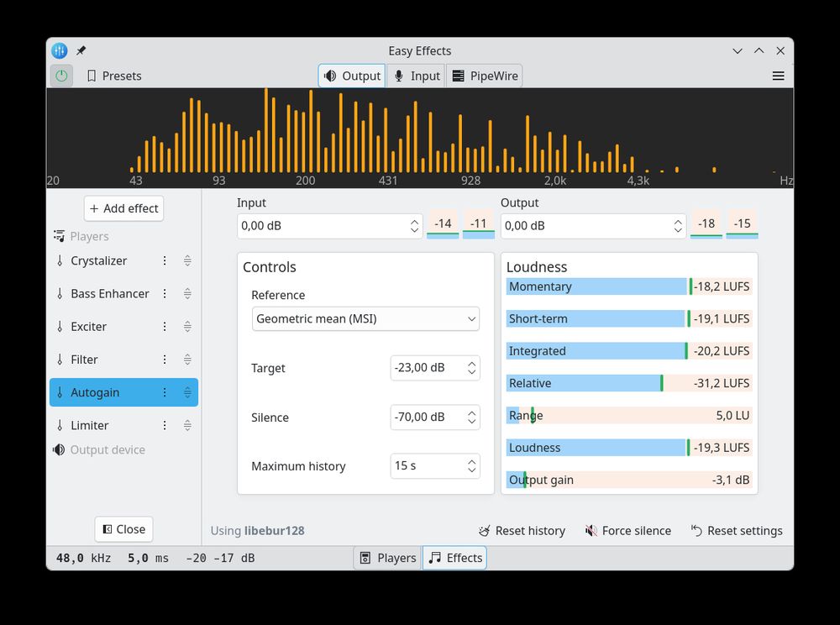Switch to Players view at bottom
840x625 pixels.
coord(388,558)
